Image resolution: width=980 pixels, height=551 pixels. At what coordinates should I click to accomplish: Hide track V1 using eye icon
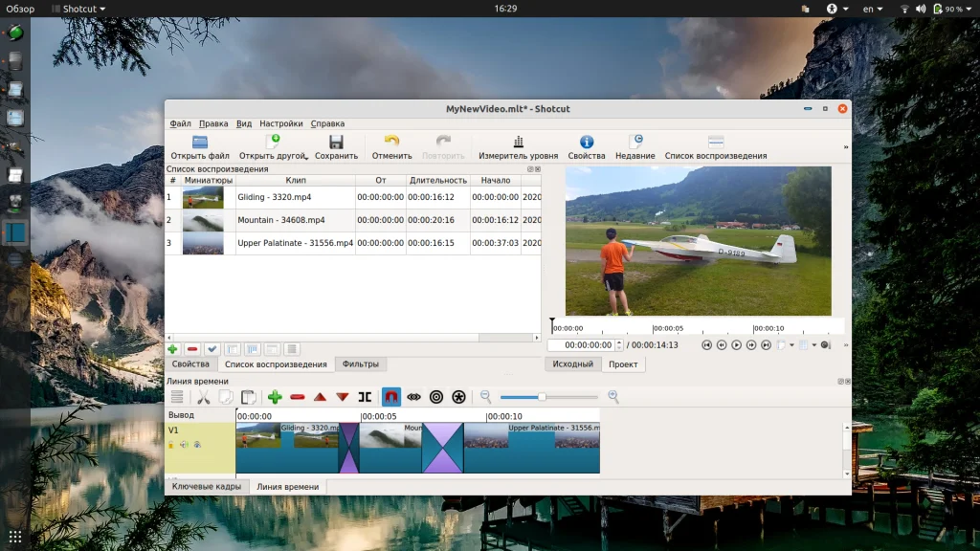197,445
